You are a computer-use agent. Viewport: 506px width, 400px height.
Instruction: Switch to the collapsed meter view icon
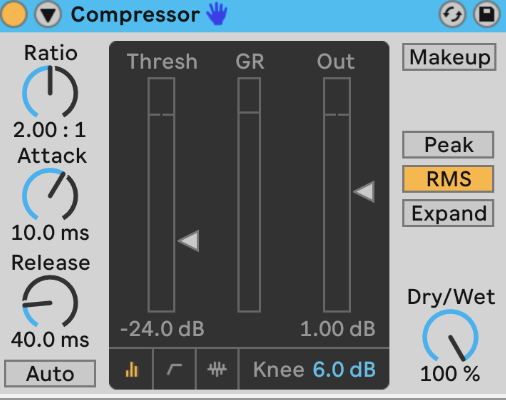click(x=131, y=369)
